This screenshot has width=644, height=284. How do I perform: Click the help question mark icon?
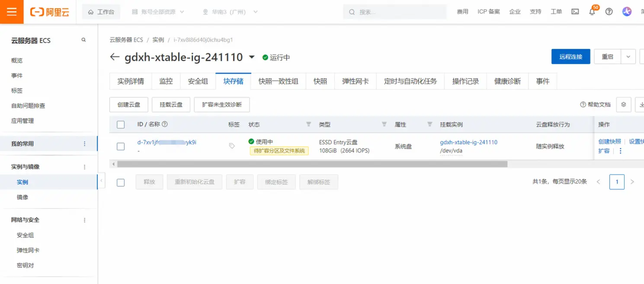click(x=609, y=12)
